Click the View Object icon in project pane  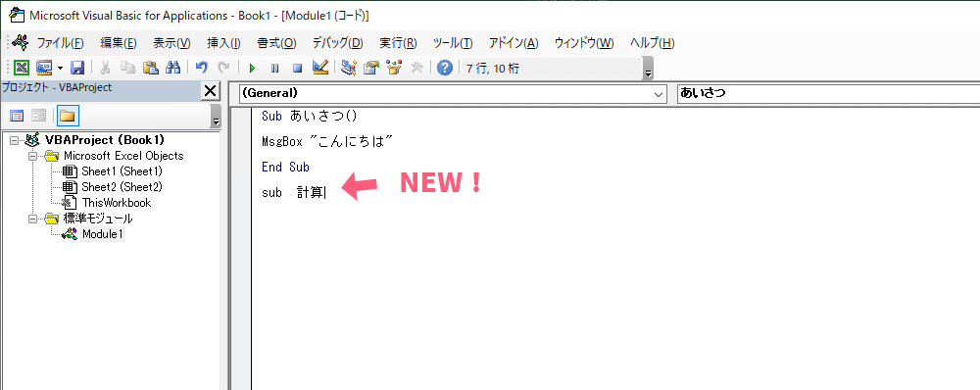[x=39, y=116]
